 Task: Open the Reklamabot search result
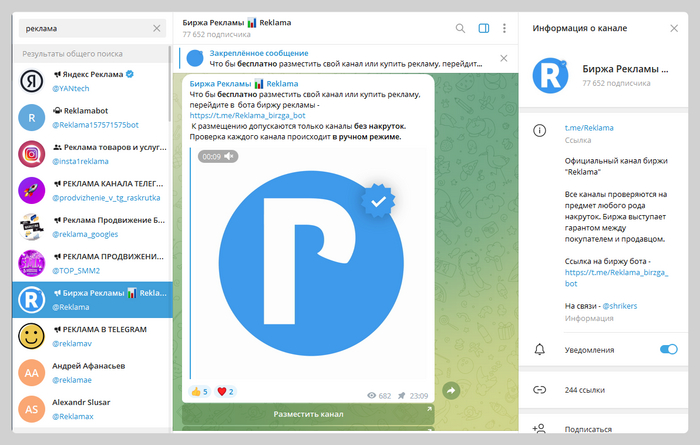92,118
